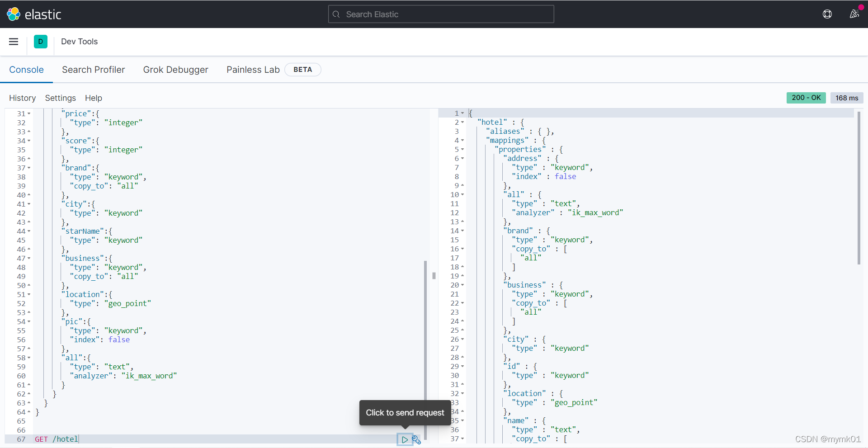The height and width of the screenshot is (448, 868).
Task: Switch to the Console tab
Action: (27, 70)
